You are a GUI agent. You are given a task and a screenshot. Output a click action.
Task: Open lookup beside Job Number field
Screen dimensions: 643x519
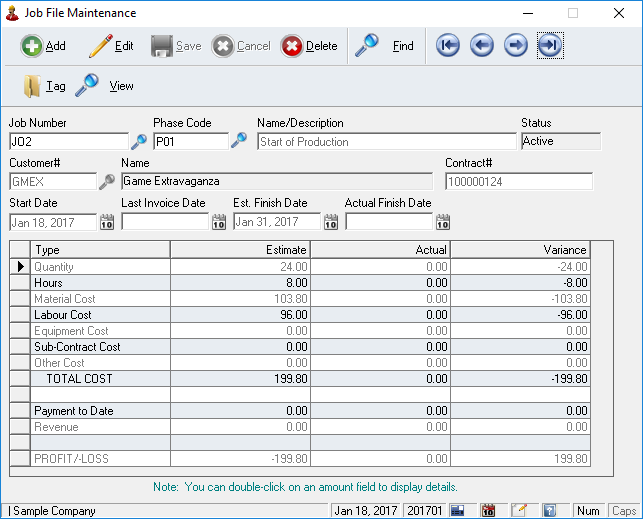click(139, 141)
